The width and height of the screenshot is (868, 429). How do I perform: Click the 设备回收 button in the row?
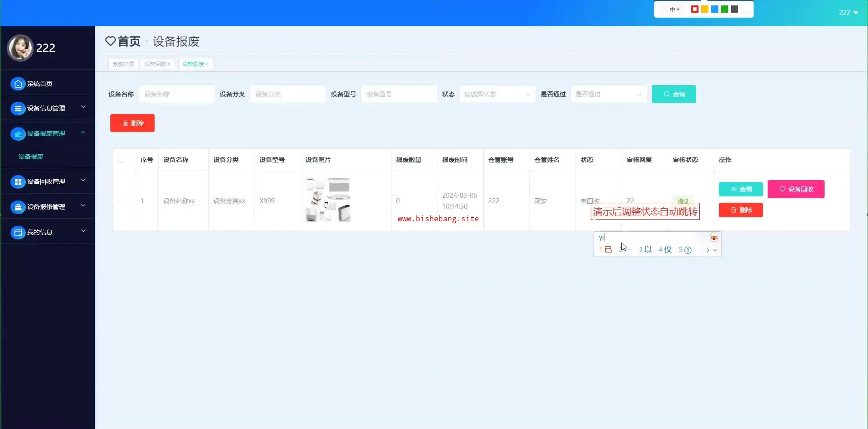pyautogui.click(x=796, y=189)
